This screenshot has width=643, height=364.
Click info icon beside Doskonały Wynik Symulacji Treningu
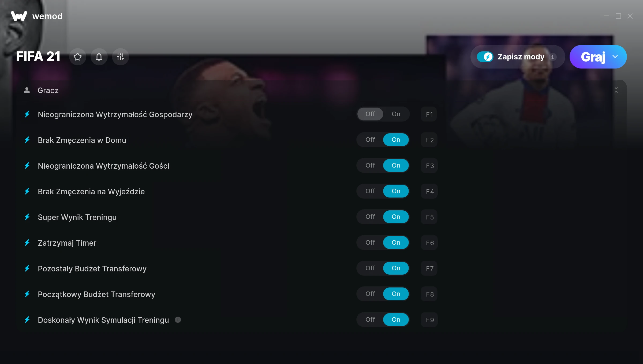(x=178, y=320)
